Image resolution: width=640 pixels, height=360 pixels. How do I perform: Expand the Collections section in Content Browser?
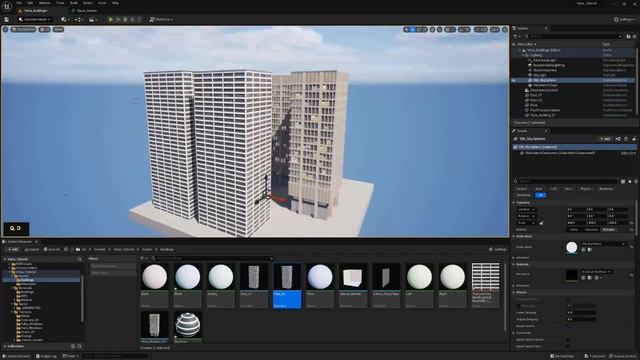click(5, 346)
